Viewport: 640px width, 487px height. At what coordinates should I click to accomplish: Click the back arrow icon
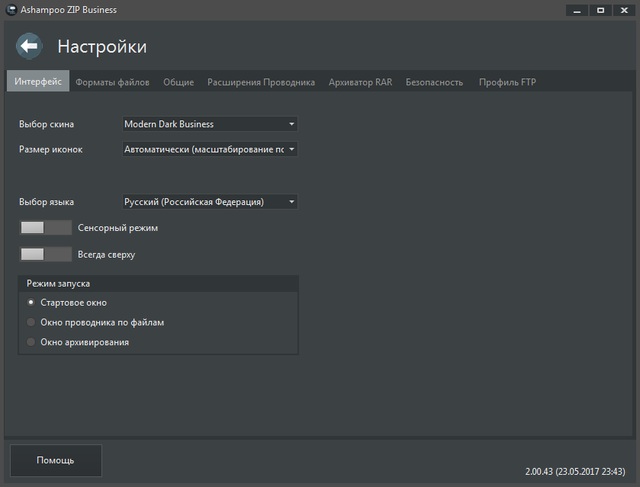tap(29, 46)
